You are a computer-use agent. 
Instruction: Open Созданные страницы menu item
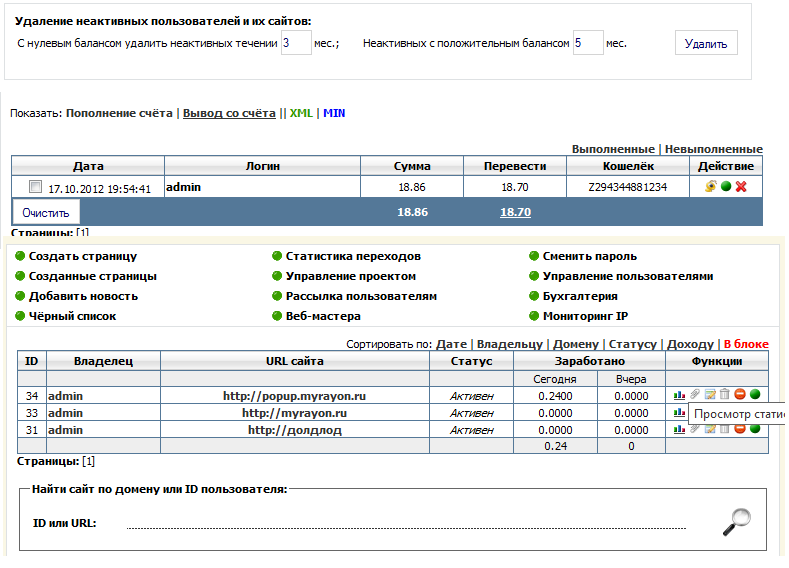click(x=93, y=276)
